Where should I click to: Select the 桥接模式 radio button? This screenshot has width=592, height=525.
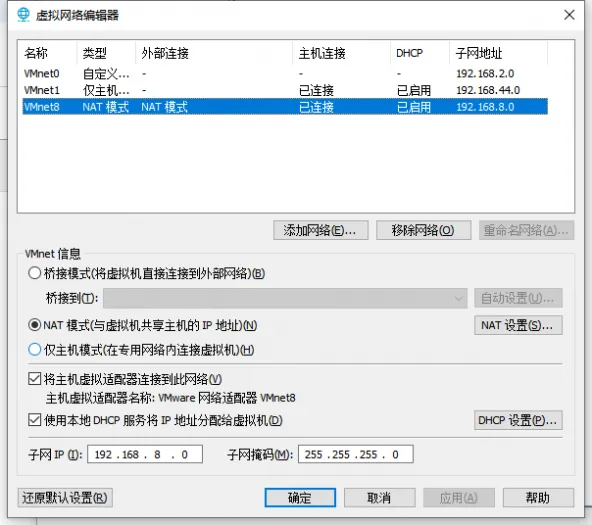point(34,273)
